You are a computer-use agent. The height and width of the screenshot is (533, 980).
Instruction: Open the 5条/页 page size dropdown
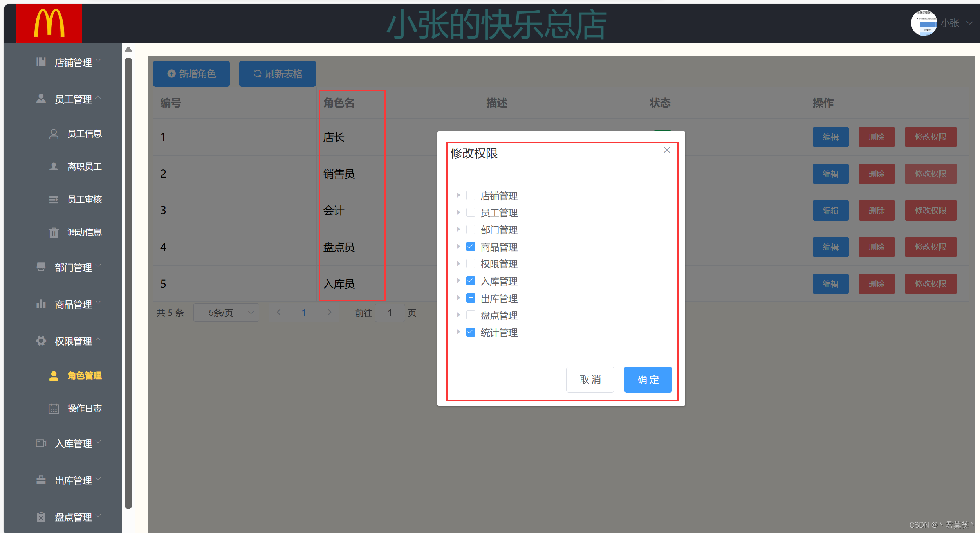pyautogui.click(x=226, y=312)
